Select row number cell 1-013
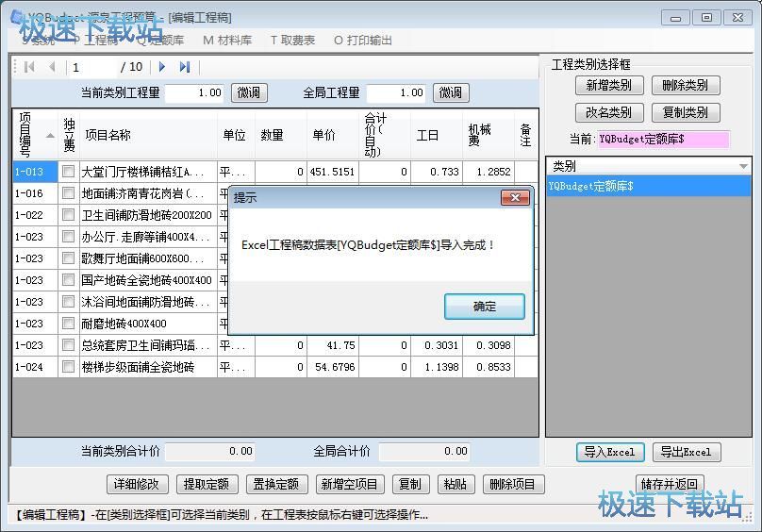The height and width of the screenshot is (532, 762). pos(35,172)
